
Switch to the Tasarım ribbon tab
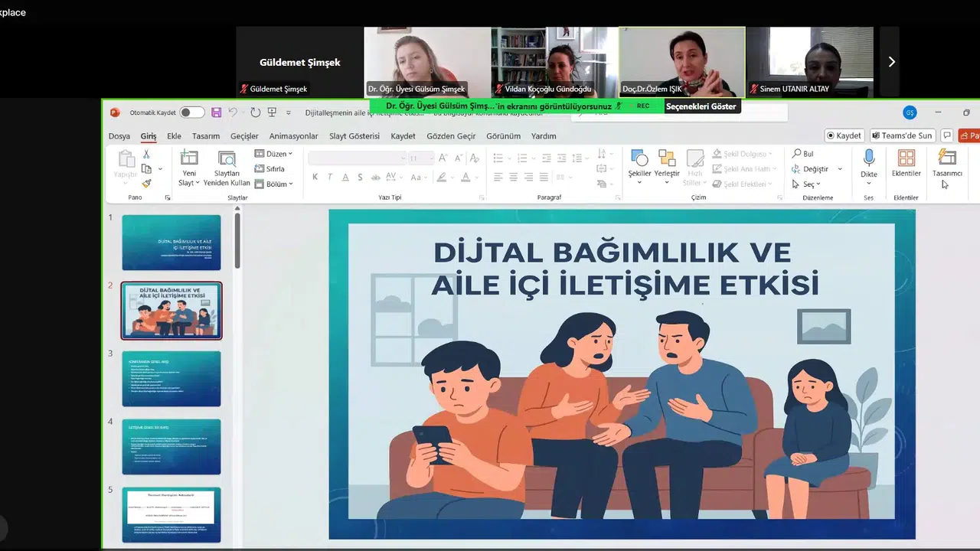click(206, 136)
